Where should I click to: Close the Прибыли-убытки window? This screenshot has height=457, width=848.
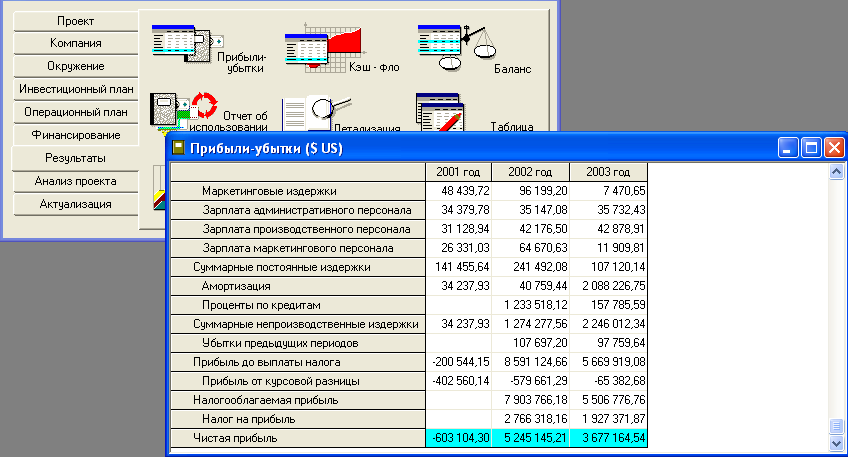834,148
